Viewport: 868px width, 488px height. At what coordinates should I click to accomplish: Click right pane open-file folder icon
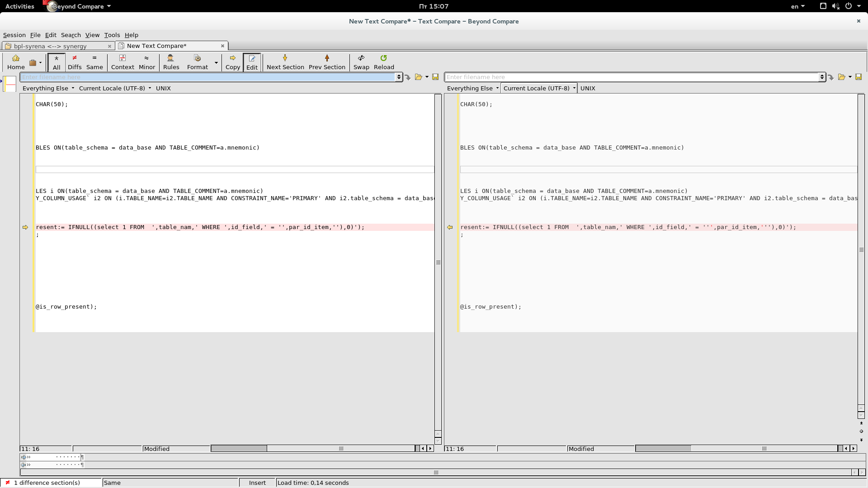coord(841,77)
